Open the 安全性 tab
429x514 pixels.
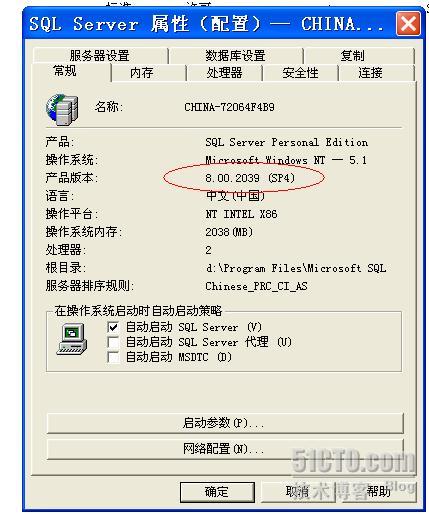point(300,73)
